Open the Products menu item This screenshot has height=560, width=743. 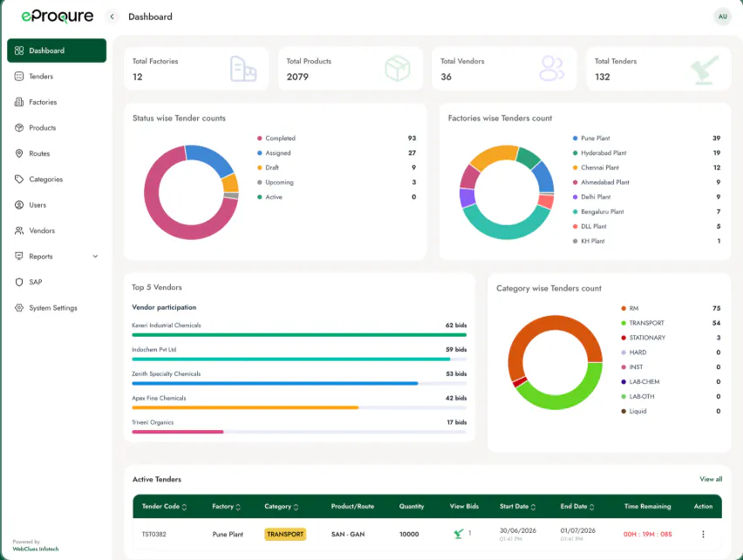(57, 127)
